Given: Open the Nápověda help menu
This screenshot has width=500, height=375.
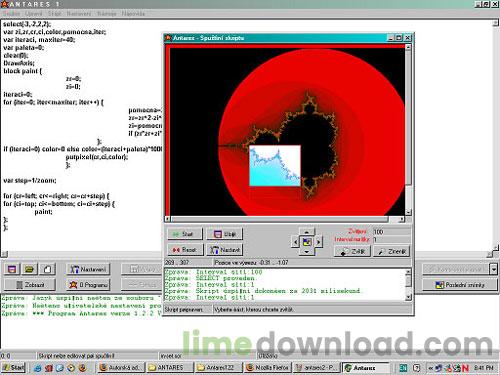Looking at the screenshot, I should [133, 14].
